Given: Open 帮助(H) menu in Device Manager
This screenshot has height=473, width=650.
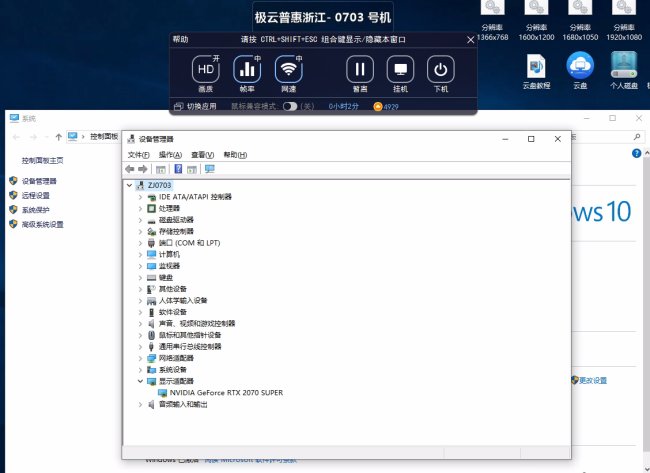Looking at the screenshot, I should [235, 155].
